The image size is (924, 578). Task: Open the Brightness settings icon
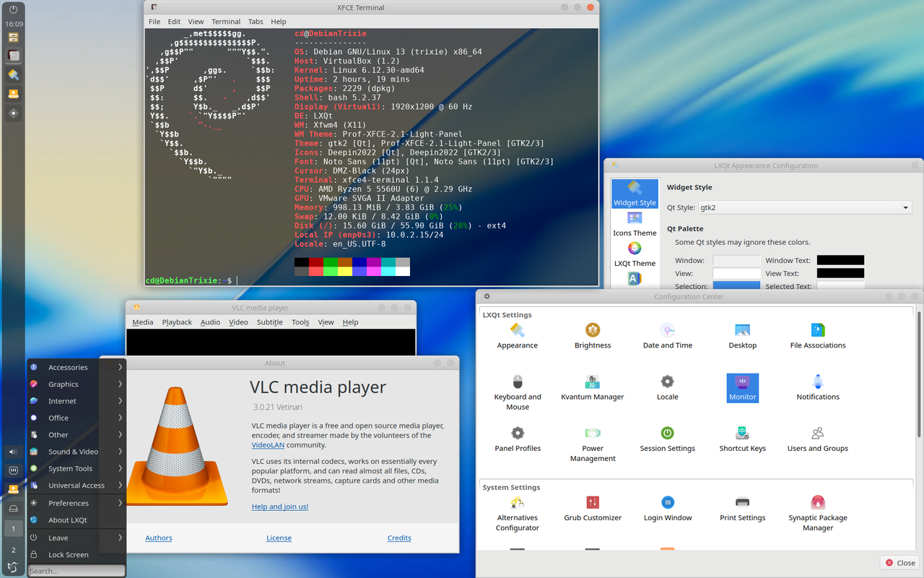click(593, 336)
